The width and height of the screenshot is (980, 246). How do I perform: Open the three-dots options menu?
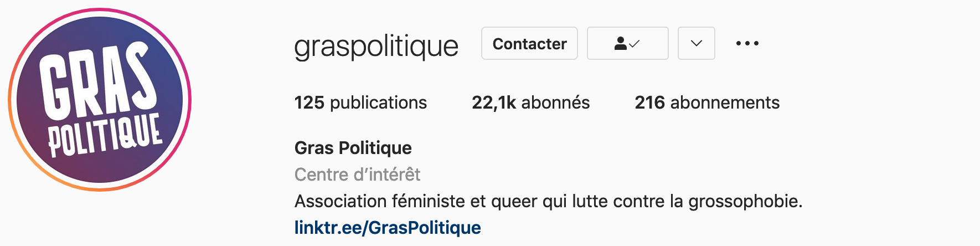pos(747,43)
